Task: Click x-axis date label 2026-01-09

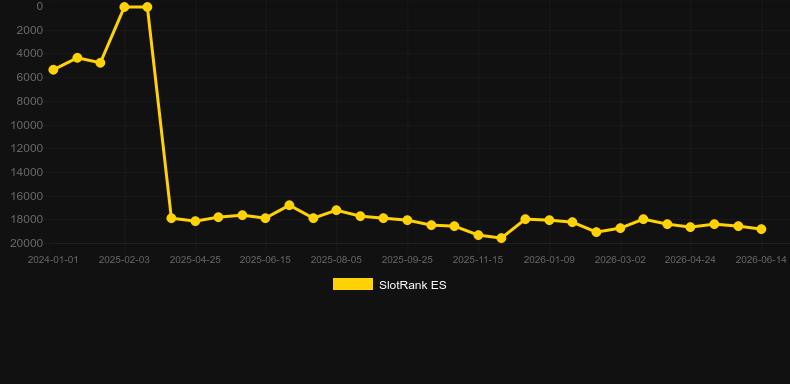Action: coord(549,260)
